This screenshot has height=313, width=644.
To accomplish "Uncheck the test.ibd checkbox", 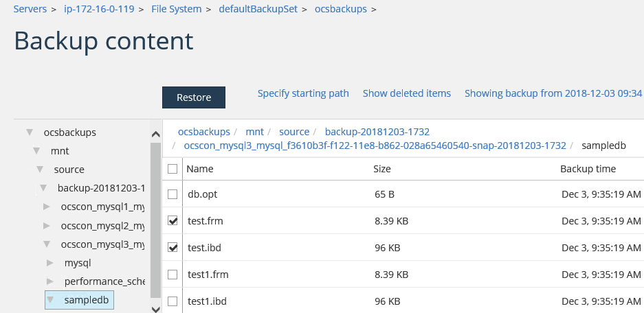I will coord(173,248).
